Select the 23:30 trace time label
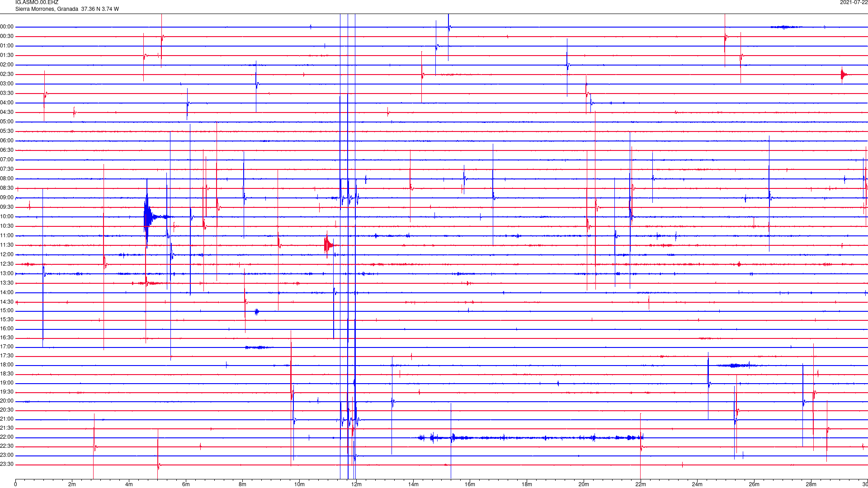 click(x=7, y=465)
